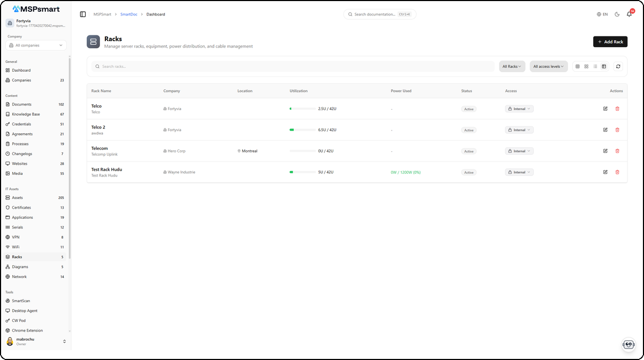Refresh the racks list

618,66
